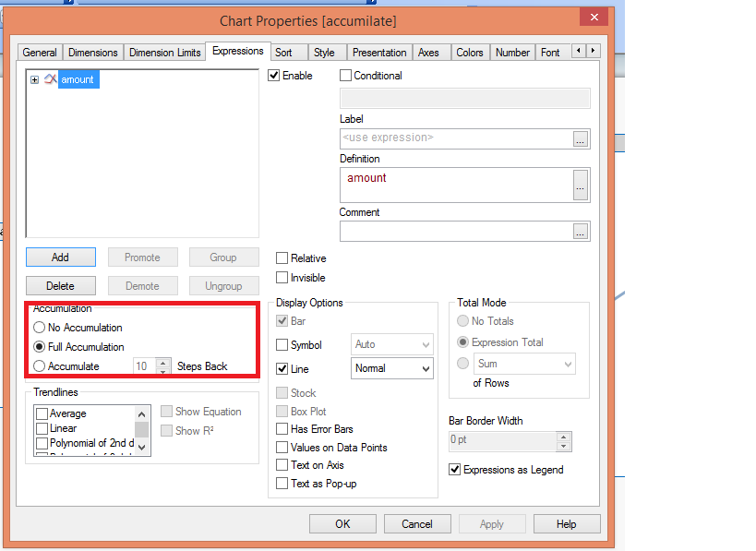Go to the Presentation tab
The height and width of the screenshot is (551, 756).
tap(379, 52)
